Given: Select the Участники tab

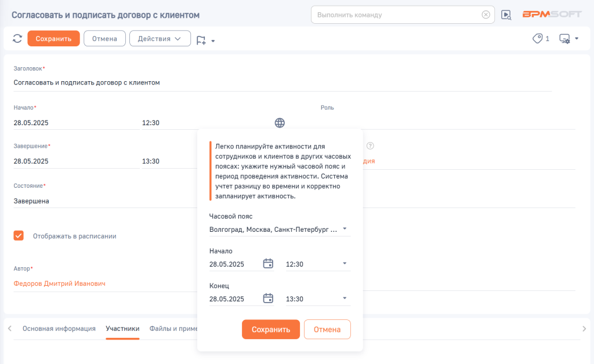Looking at the screenshot, I should pos(122,329).
